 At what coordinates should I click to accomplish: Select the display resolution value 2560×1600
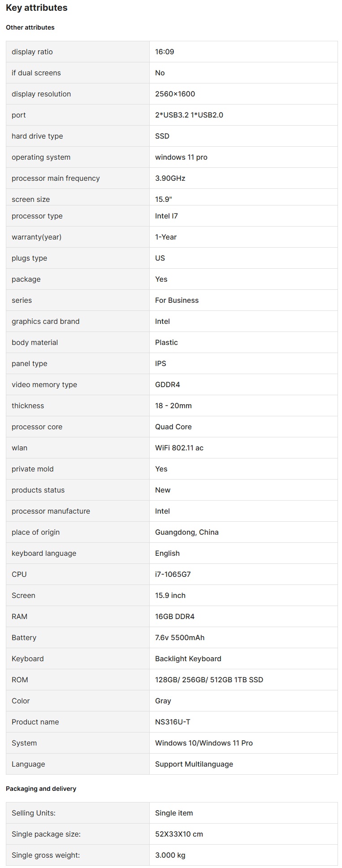pyautogui.click(x=175, y=94)
